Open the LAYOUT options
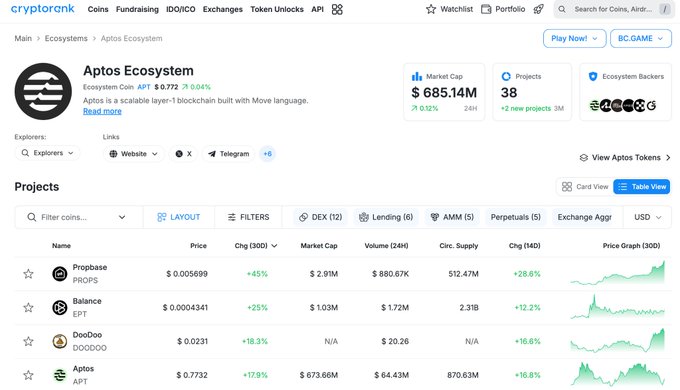Viewport: 680px width, 390px height. 179,217
